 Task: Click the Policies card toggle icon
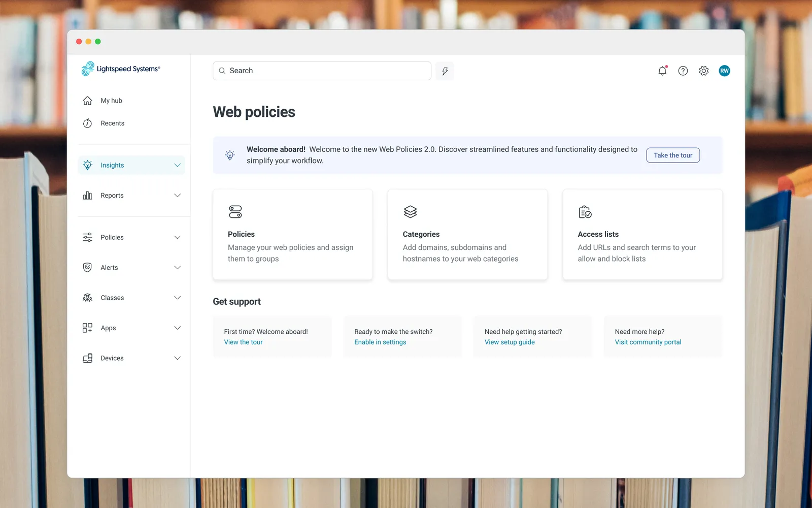pyautogui.click(x=235, y=212)
